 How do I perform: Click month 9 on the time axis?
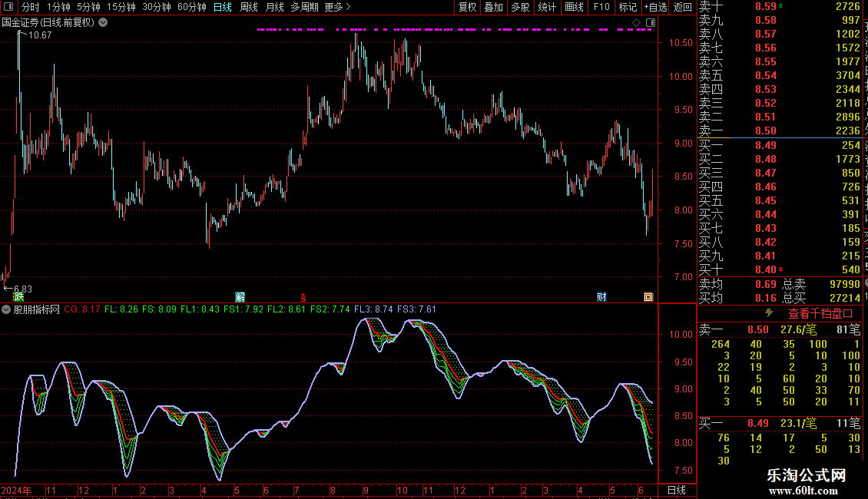pos(366,490)
